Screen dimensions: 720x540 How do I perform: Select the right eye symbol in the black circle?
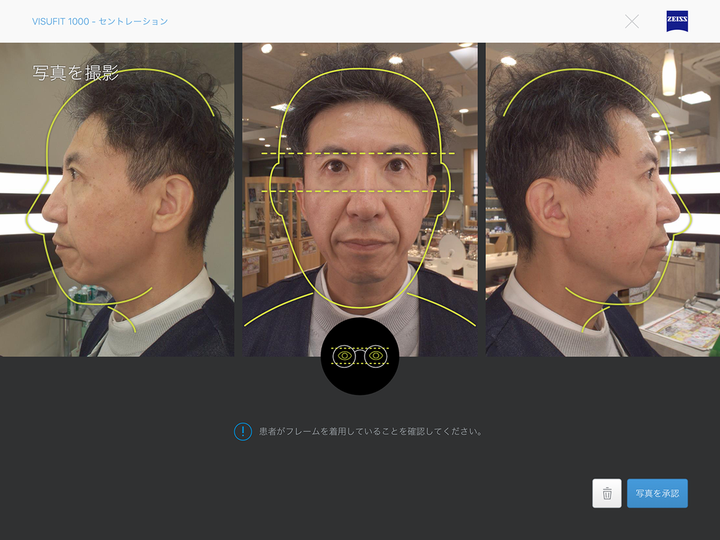(x=375, y=356)
